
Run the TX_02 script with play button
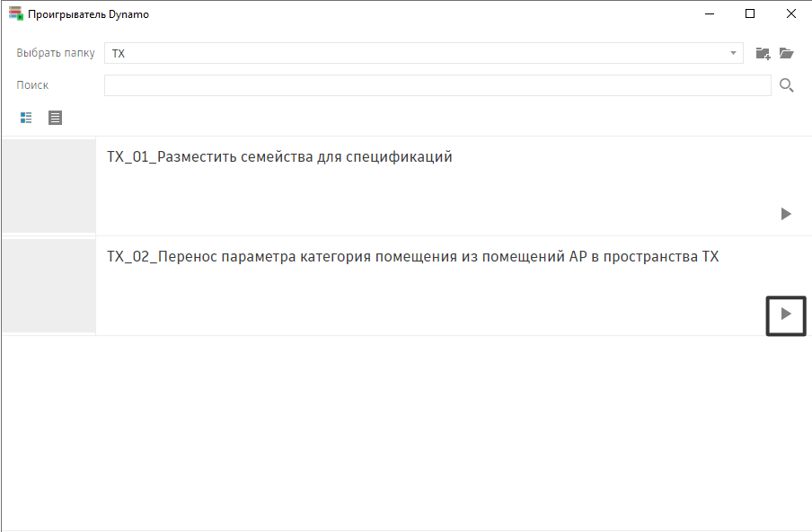click(x=786, y=315)
